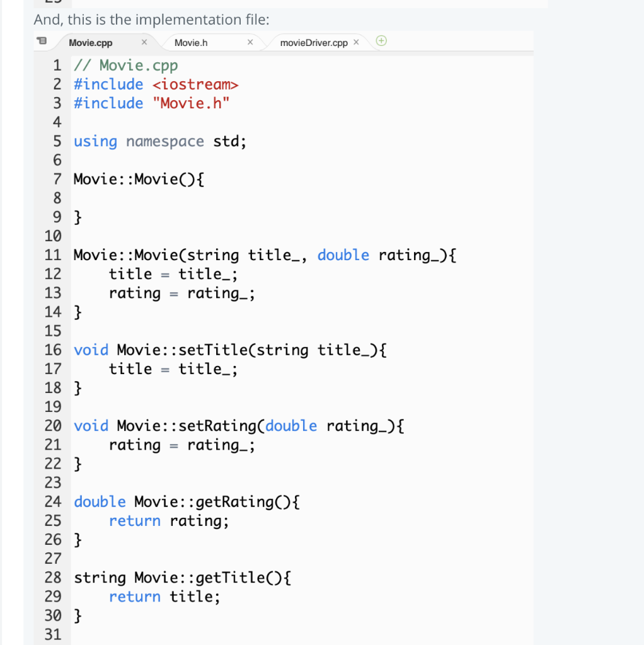Open the file list menu icon
The image size is (644, 645).
(42, 40)
